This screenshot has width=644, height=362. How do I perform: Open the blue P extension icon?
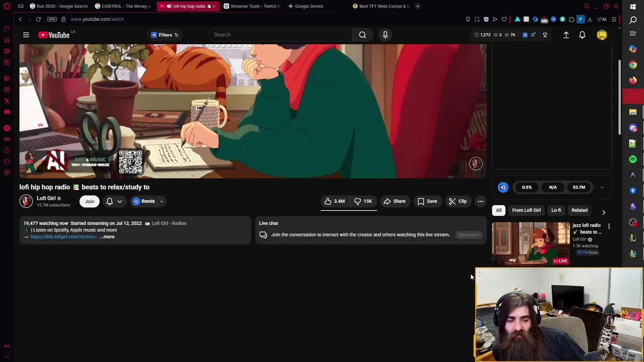[x=581, y=20]
